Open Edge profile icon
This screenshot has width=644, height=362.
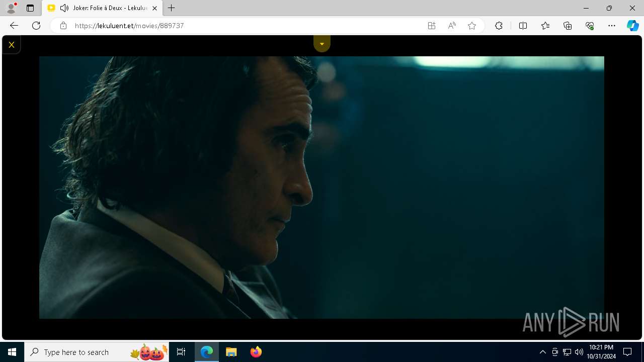(11, 8)
